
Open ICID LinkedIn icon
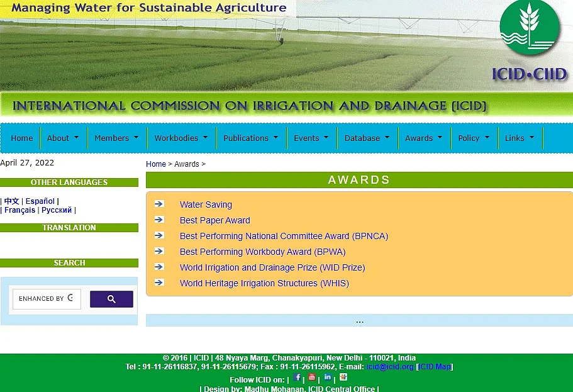328,377
